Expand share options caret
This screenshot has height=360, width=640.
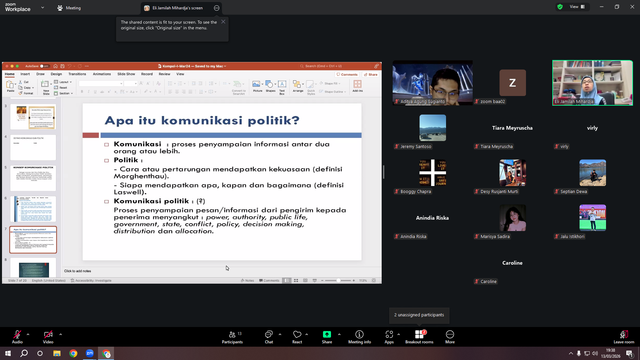click(x=339, y=334)
